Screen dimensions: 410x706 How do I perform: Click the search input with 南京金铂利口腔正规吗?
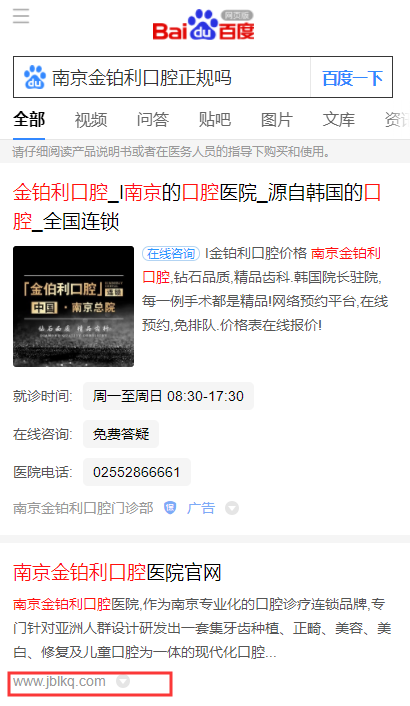pos(180,77)
